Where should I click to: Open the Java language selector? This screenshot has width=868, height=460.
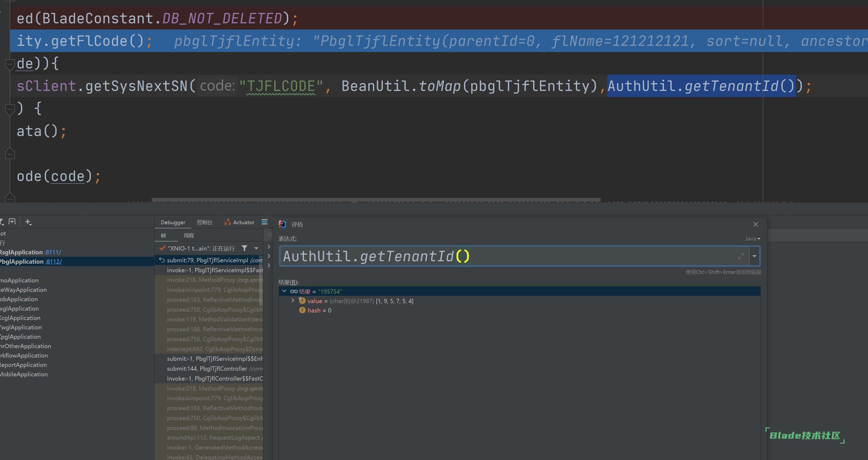point(752,238)
